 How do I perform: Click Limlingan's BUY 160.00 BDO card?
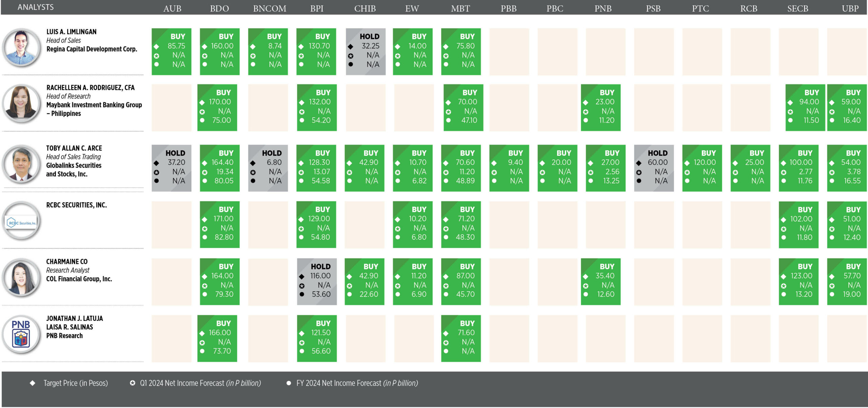click(219, 52)
